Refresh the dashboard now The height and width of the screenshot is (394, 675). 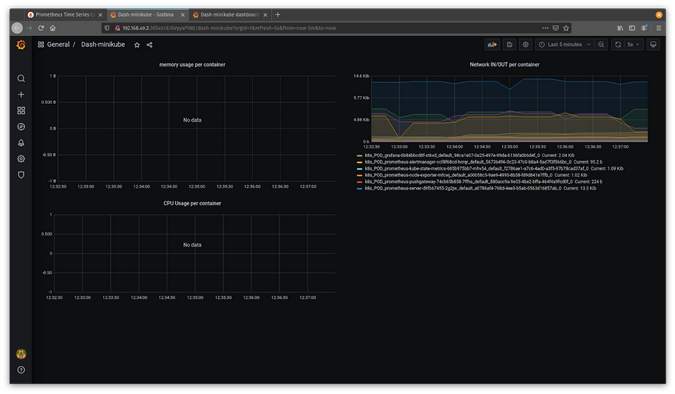[x=618, y=44]
